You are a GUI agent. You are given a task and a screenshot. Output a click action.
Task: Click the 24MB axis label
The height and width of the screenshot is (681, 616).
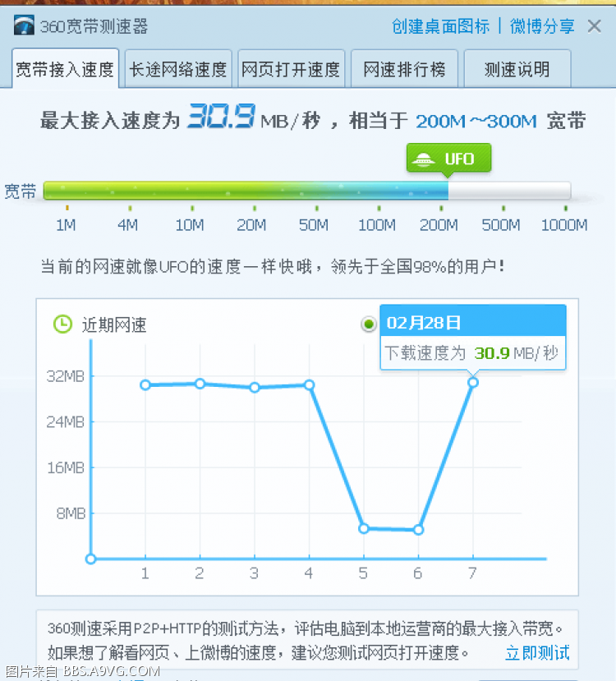[66, 421]
